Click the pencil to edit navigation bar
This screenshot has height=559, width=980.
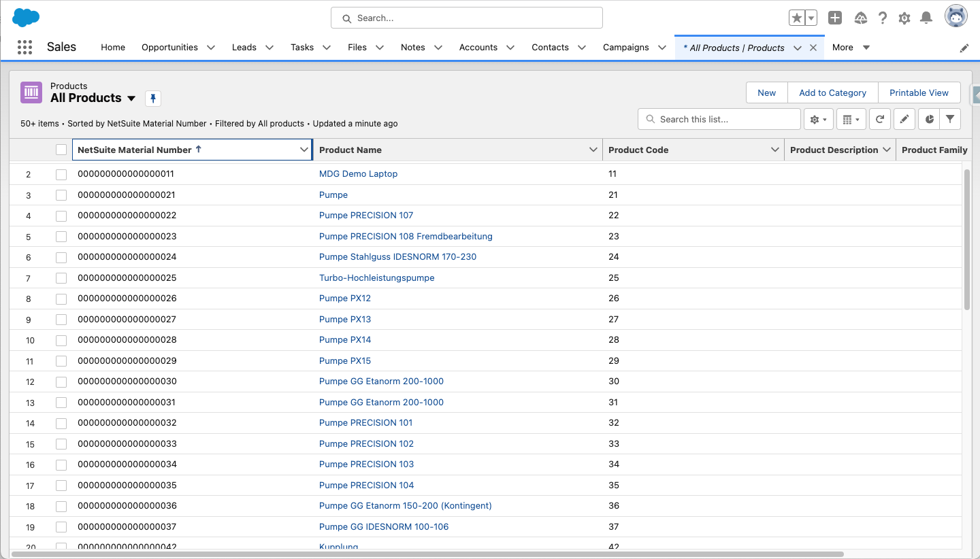964,48
